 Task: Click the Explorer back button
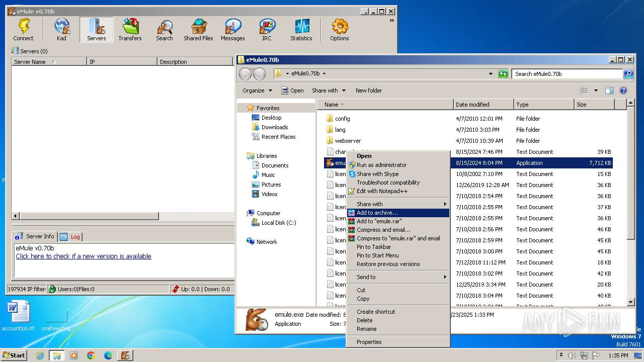(x=245, y=74)
